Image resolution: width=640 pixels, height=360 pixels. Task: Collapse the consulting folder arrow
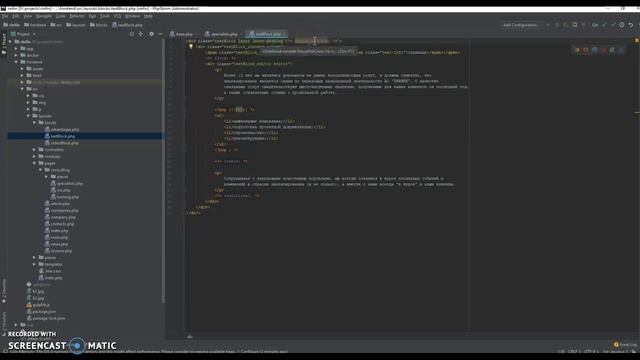click(x=41, y=170)
